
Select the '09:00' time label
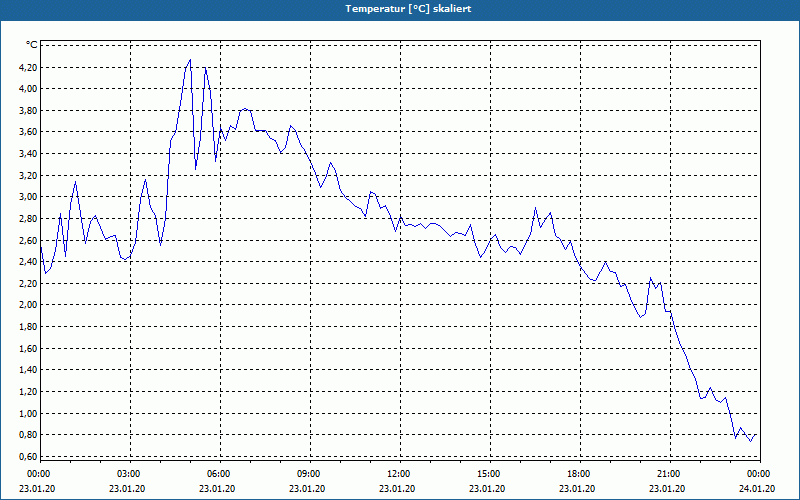(310, 474)
